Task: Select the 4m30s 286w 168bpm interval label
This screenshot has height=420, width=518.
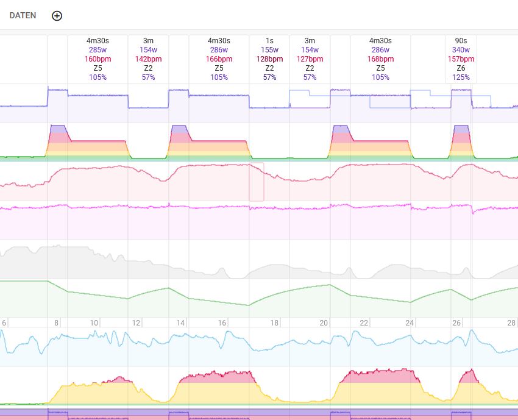Action: (380, 59)
